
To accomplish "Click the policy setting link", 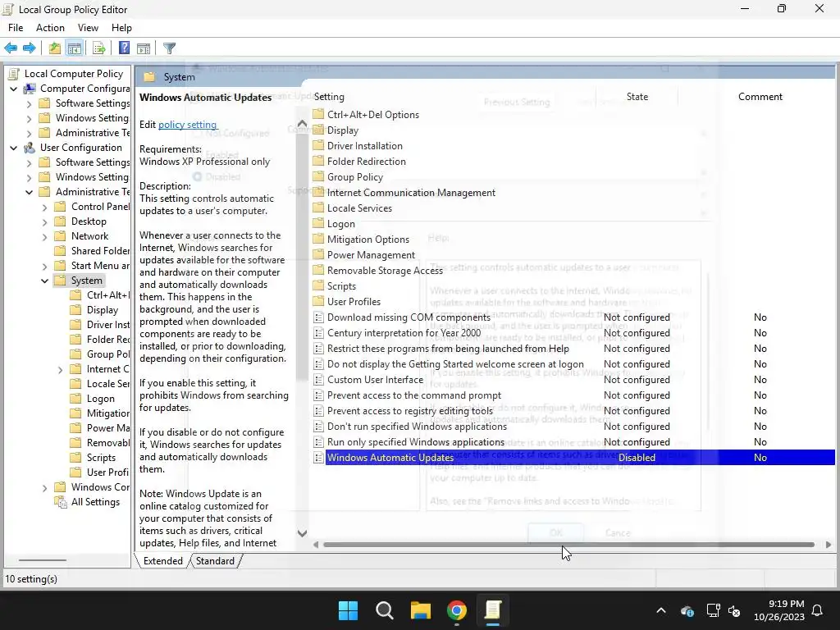I will point(188,125).
